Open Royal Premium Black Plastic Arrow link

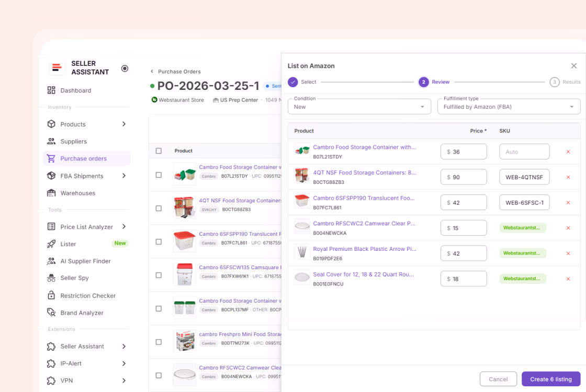click(365, 249)
